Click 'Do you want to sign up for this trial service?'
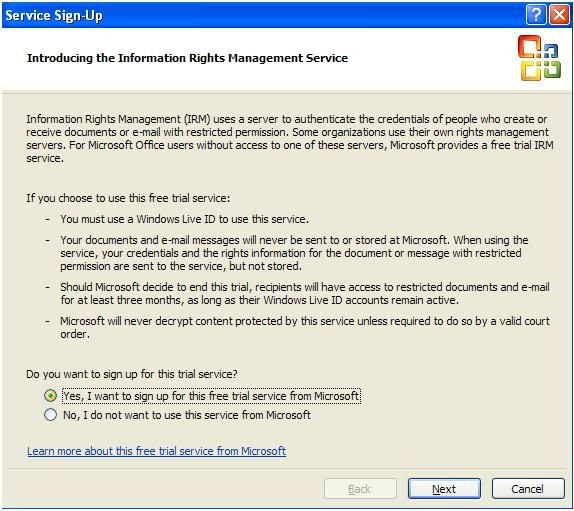Image resolution: width=574 pixels, height=511 pixels. coord(132,374)
